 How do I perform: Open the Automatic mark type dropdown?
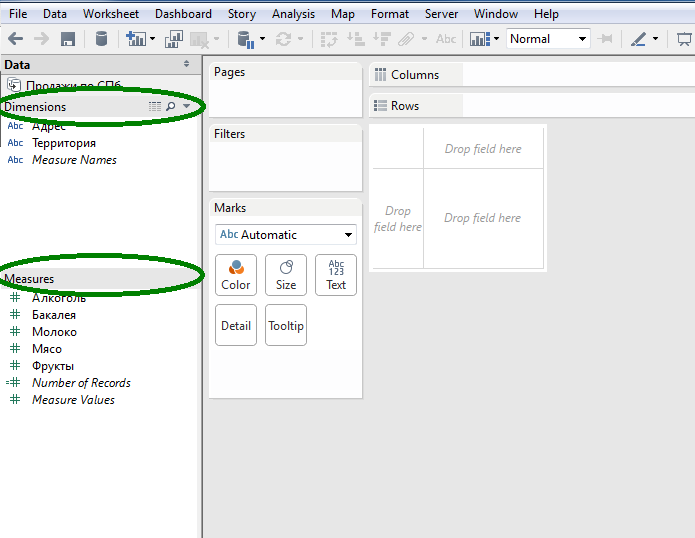tap(285, 234)
